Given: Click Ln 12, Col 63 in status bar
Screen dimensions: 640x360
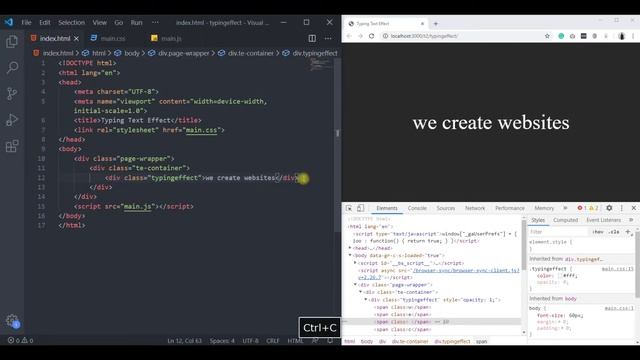Looking at the screenshot, I should [184, 341].
